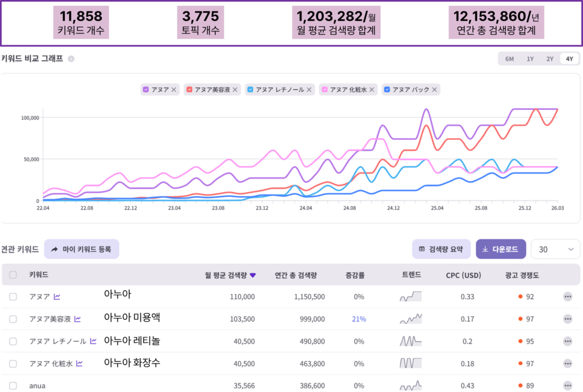Click the graph icon beside アヌア keyword
The width and height of the screenshot is (583, 392).
[x=57, y=296]
